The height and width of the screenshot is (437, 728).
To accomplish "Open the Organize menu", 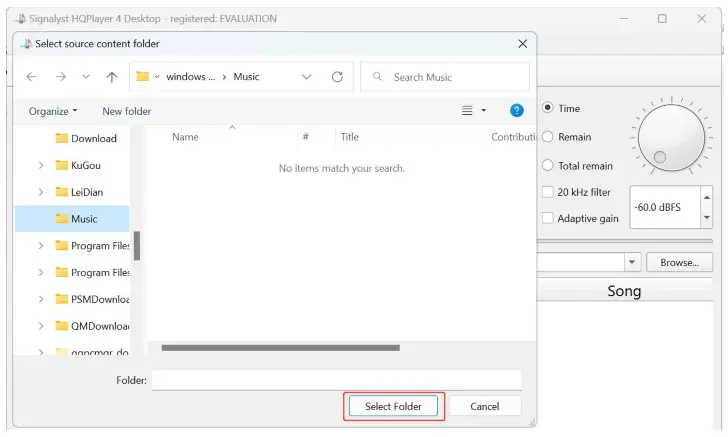I will [53, 111].
